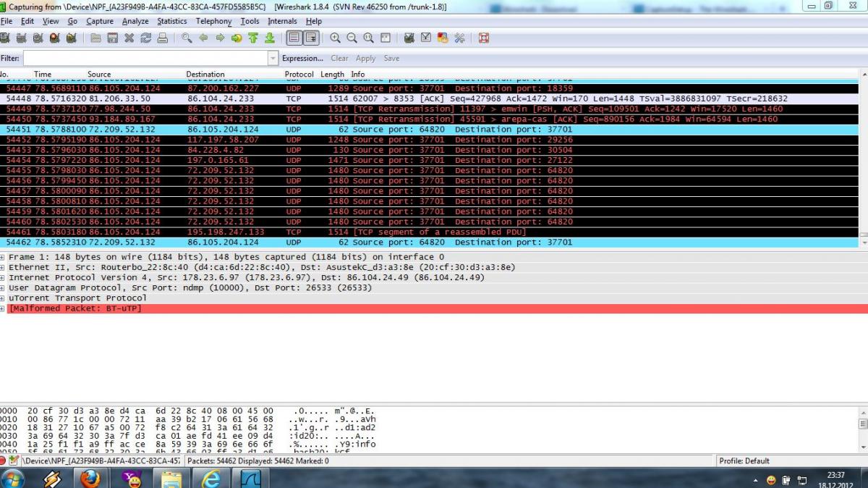Screen dimensions: 868x488
Task: Click the expert info status bar icon
Action: pos(4,460)
